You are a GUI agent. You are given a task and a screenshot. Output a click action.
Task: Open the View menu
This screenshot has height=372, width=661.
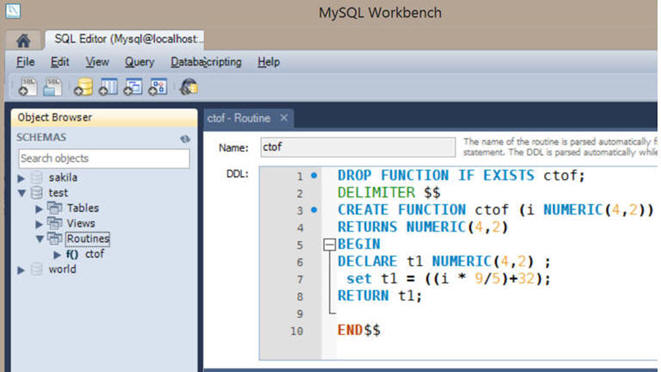97,62
